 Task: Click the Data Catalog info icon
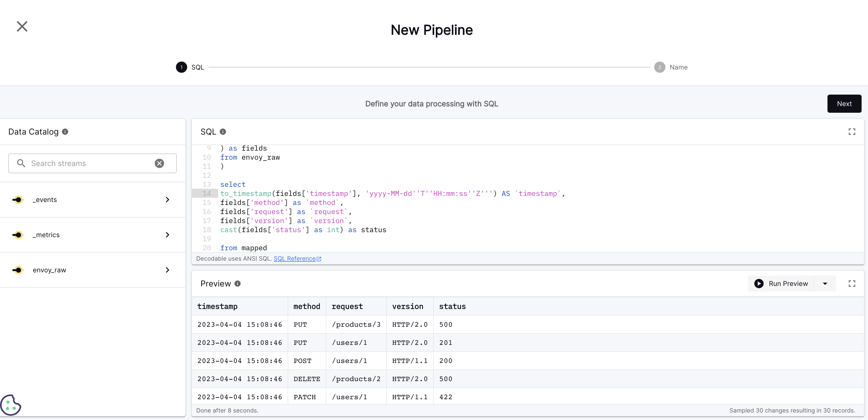pyautogui.click(x=65, y=132)
